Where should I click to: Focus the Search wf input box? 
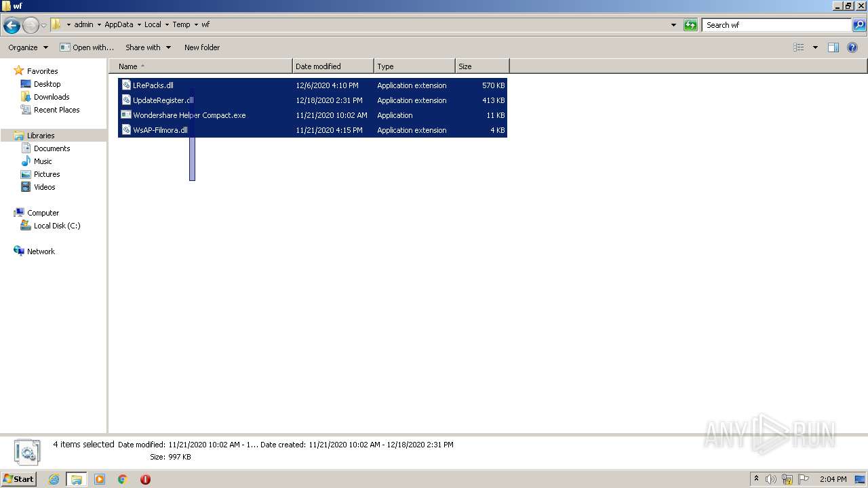[x=776, y=25]
